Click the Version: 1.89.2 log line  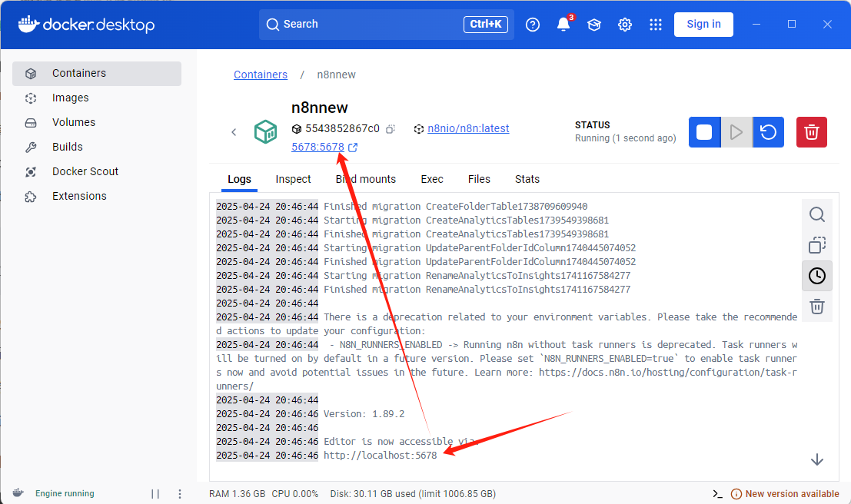[364, 414]
